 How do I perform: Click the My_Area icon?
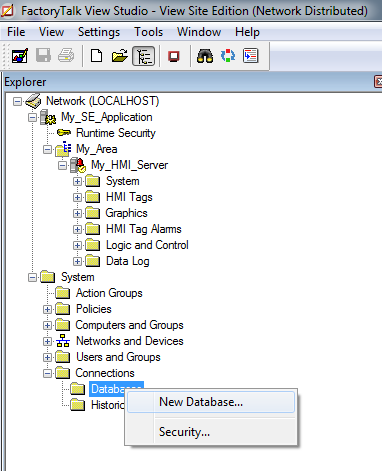click(x=63, y=149)
